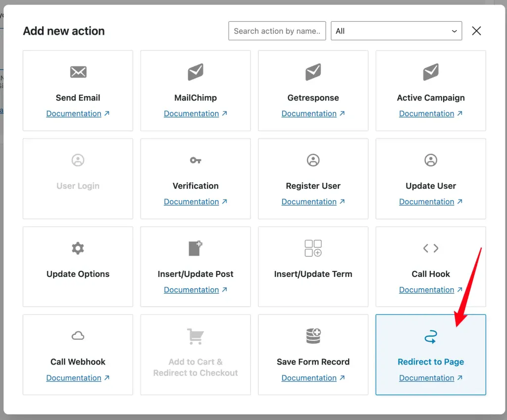Open Active Campaign Documentation link
The image size is (507, 420).
[x=431, y=113]
